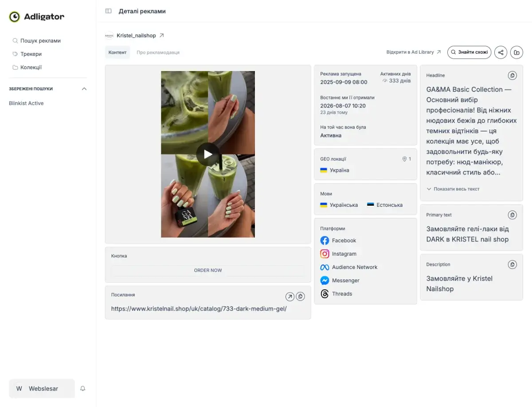This screenshot has height=407, width=532.
Task: Switch to Про рекламодавця tab
Action: tap(158, 52)
